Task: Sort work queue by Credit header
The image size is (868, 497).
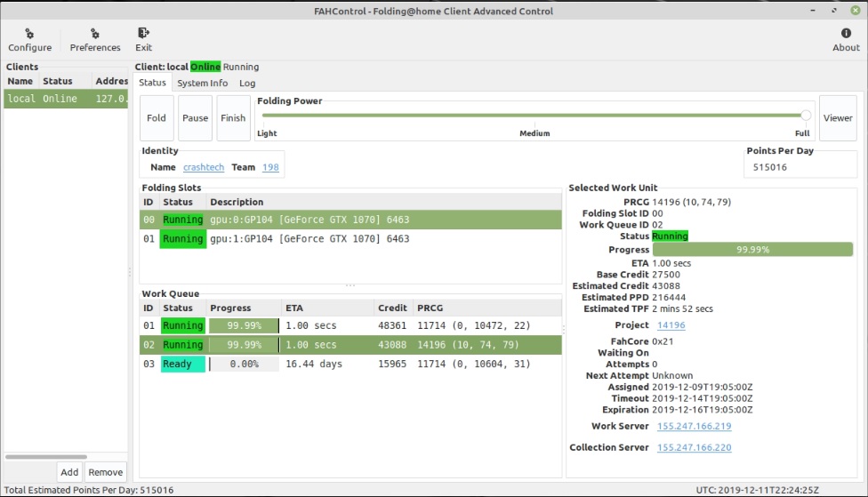Action: pyautogui.click(x=393, y=308)
